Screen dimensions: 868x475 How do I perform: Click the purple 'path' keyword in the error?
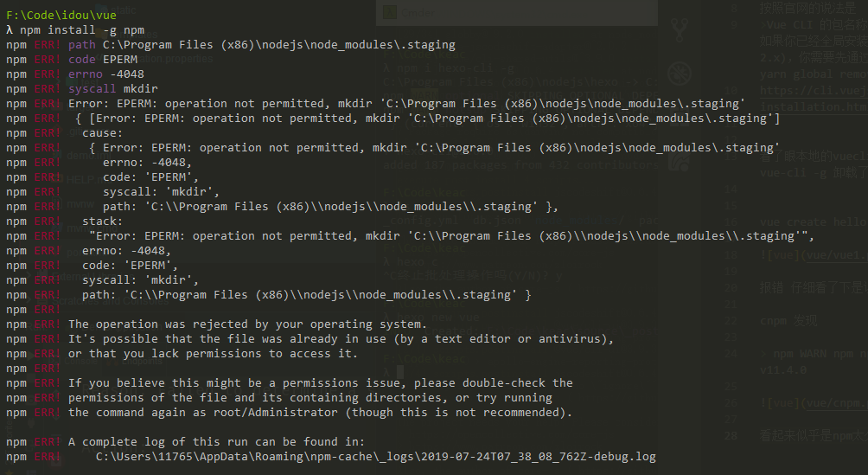click(x=82, y=44)
